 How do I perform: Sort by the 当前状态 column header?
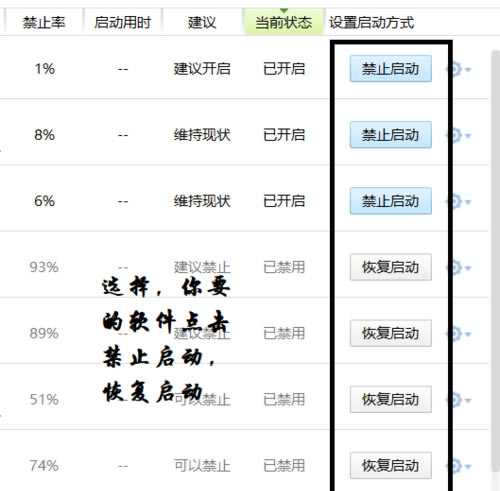284,22
